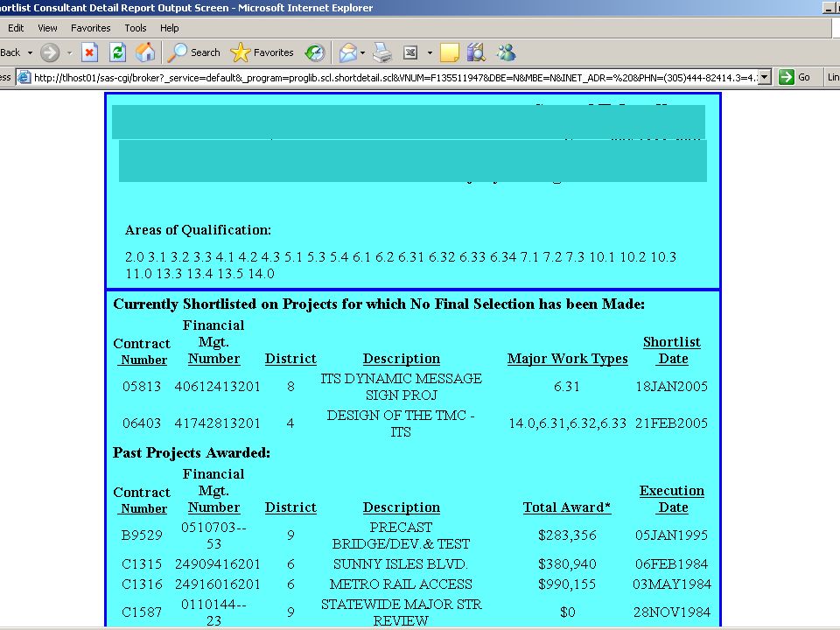Image resolution: width=840 pixels, height=630 pixels.
Task: Click financial number 24916016201
Action: [217, 584]
